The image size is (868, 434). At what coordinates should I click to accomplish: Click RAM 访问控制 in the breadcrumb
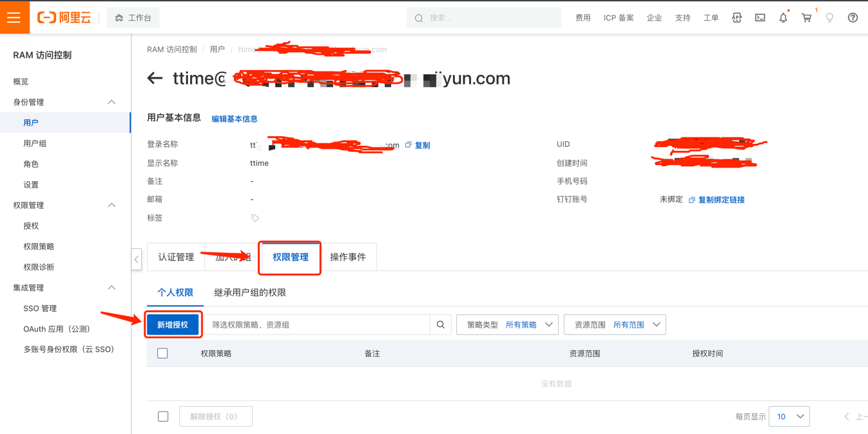coord(172,50)
